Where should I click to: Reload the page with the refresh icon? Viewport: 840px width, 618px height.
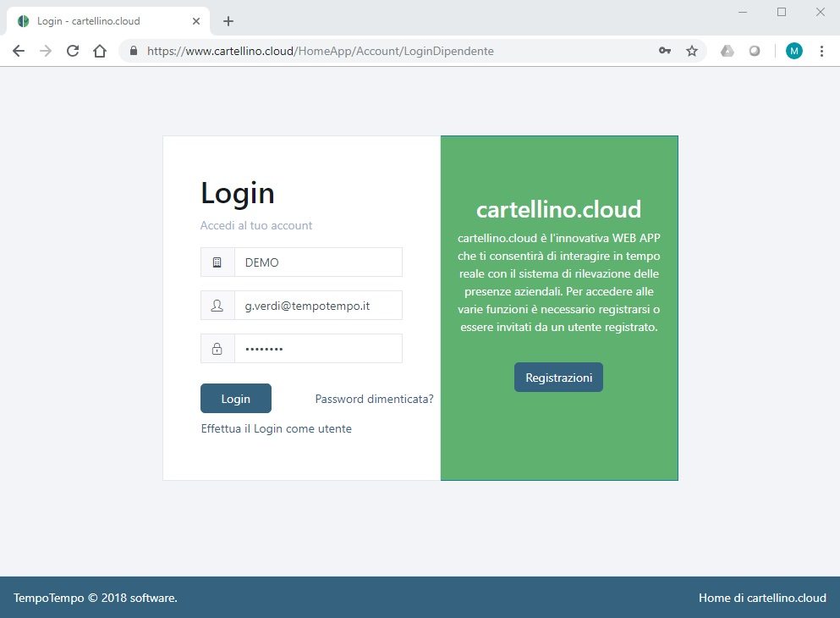pos(73,51)
